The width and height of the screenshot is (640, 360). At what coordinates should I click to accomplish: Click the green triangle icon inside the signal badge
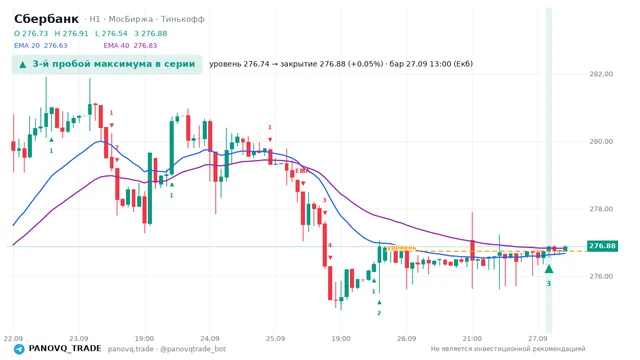tap(23, 64)
